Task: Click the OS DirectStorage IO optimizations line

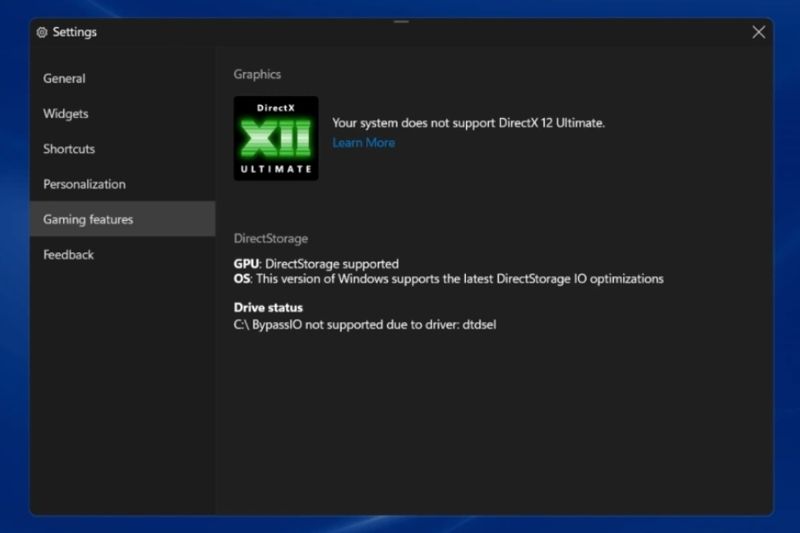Action: 448,279
